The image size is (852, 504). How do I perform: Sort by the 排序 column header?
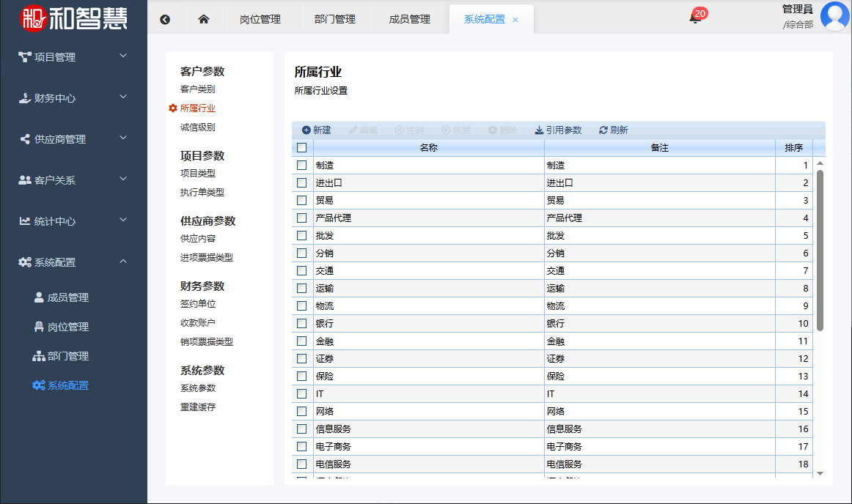793,147
